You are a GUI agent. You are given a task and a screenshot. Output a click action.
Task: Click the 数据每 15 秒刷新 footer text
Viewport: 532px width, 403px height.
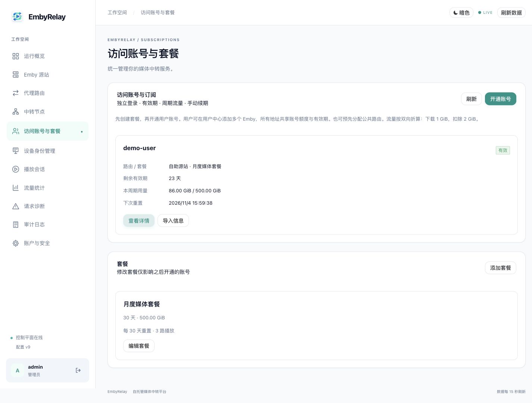(511, 392)
